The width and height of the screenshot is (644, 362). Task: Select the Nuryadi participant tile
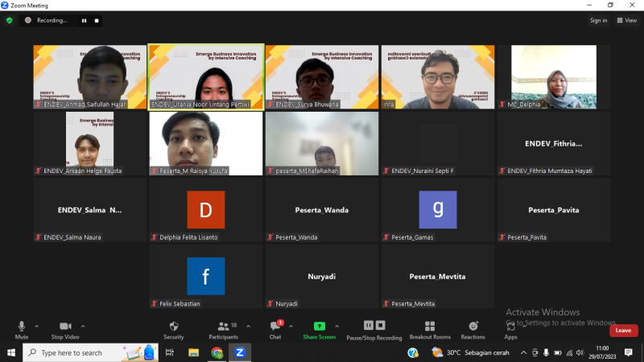322,277
